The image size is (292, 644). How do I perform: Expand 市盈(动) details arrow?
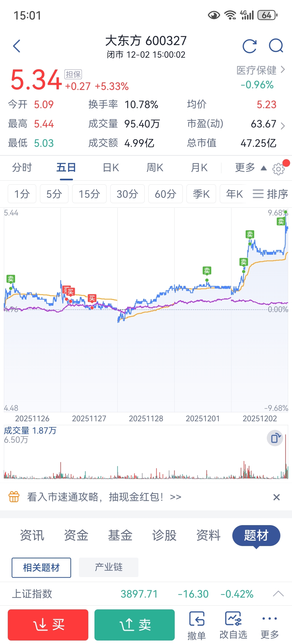coord(283,126)
